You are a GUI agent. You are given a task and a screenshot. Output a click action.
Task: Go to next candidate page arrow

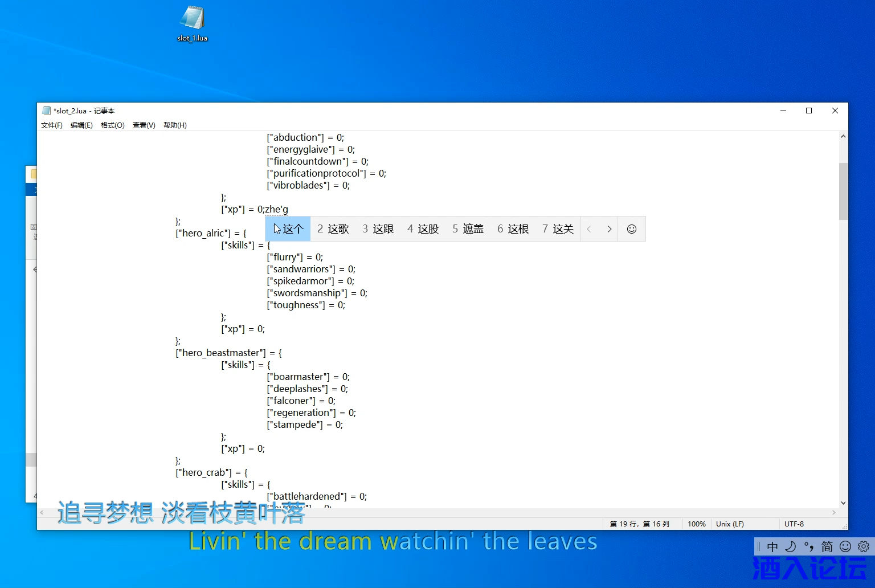[x=609, y=229]
